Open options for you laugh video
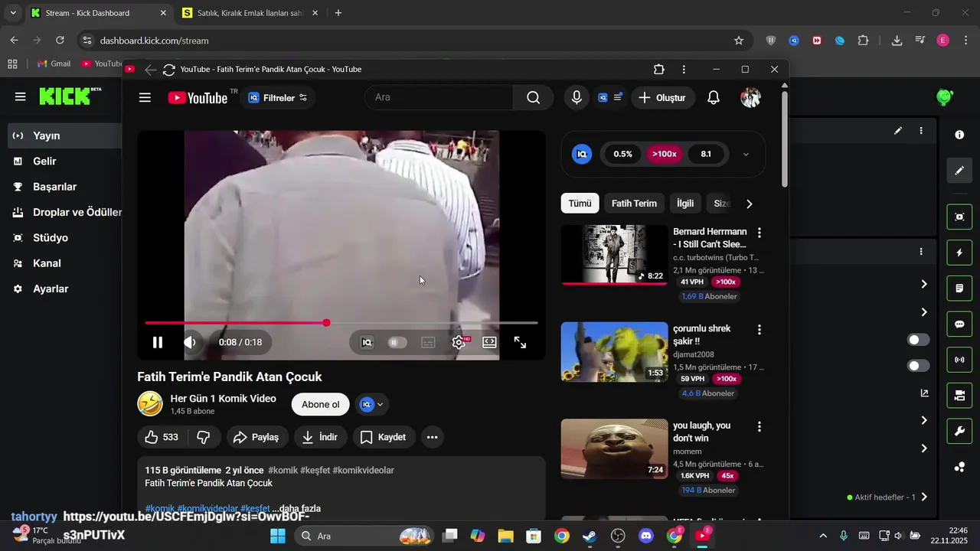This screenshot has height=551, width=980. [759, 427]
